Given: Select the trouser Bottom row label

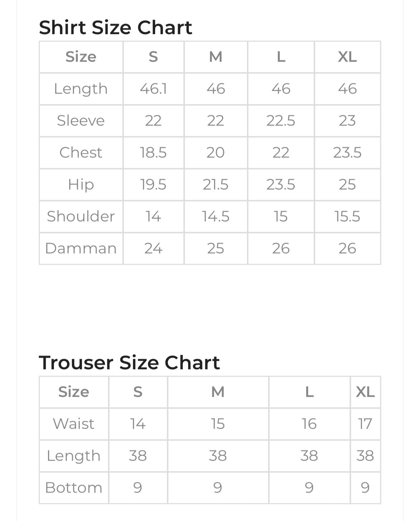Looking at the screenshot, I should coord(74,488).
